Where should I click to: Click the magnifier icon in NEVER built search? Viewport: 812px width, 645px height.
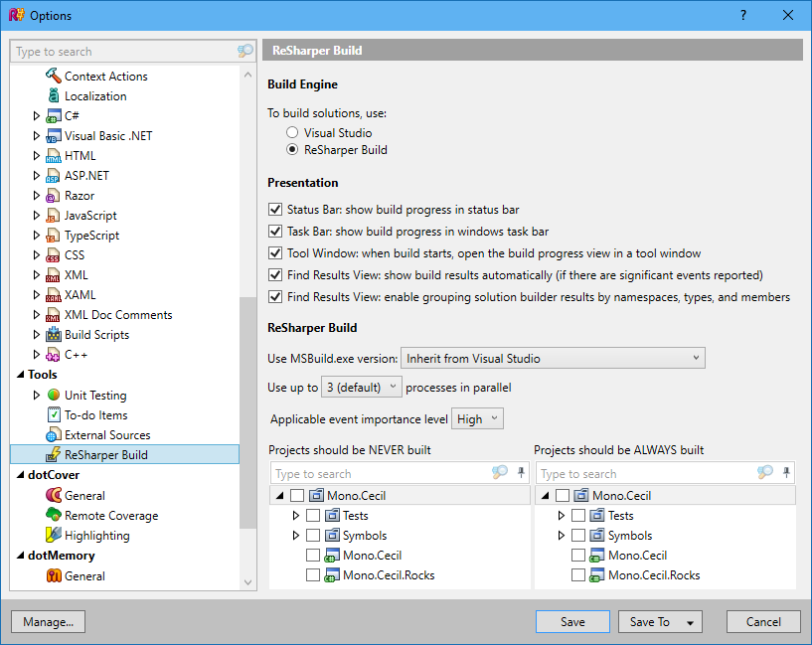(500, 472)
